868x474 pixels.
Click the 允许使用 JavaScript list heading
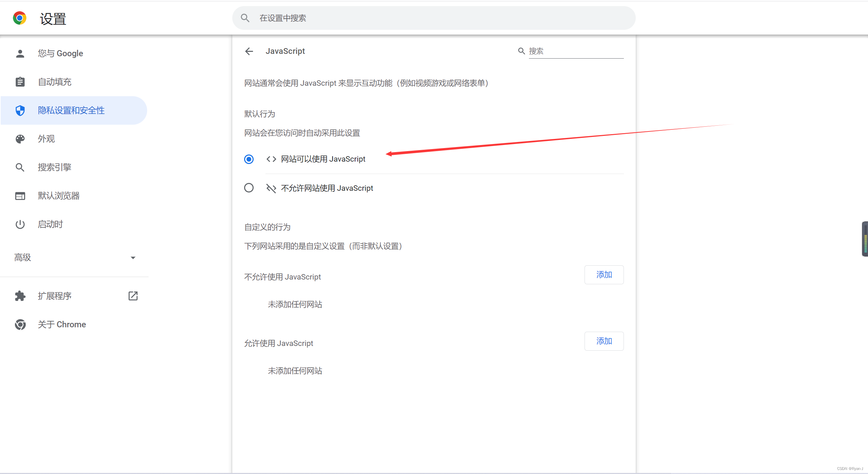[x=279, y=343]
